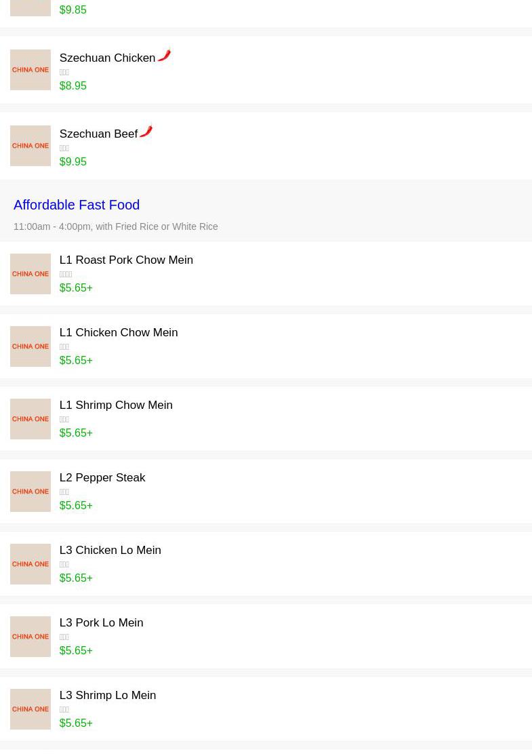Open the L3 Pork Lo Mein title
The height and width of the screenshot is (756, 532).
pos(101,623)
